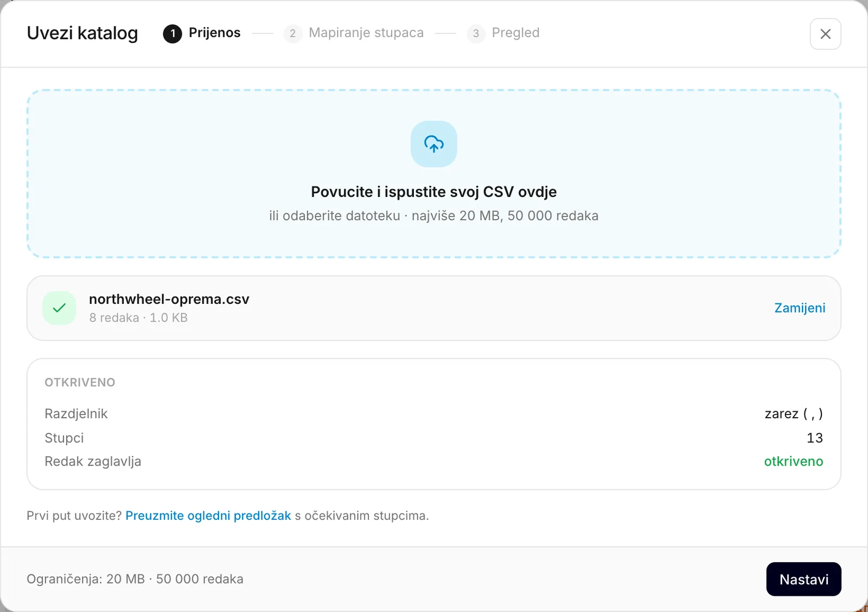Download the Preuzmite ogledni predložak template
This screenshot has width=868, height=612.
(208, 515)
